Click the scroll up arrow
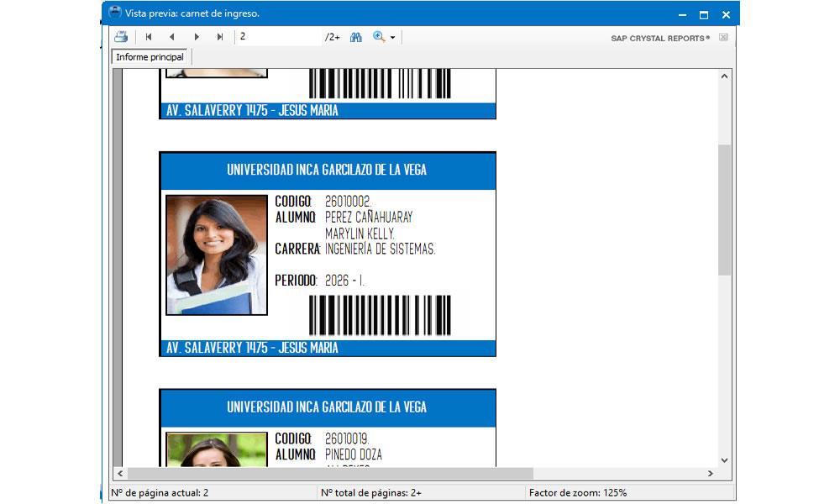 pos(724,76)
